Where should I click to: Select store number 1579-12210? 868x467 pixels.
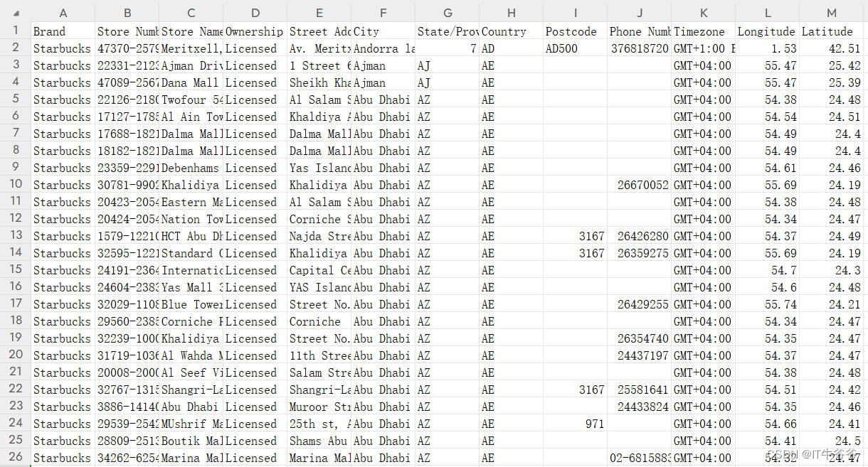tap(127, 236)
